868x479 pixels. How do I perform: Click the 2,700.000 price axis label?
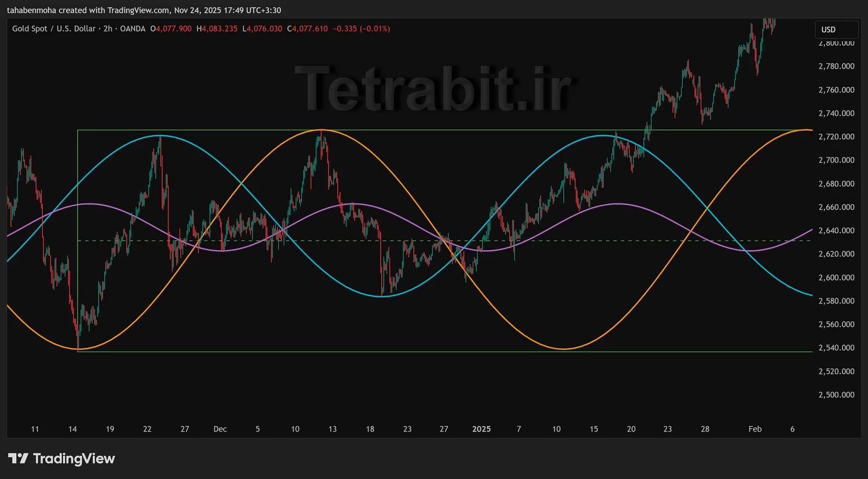pyautogui.click(x=836, y=160)
